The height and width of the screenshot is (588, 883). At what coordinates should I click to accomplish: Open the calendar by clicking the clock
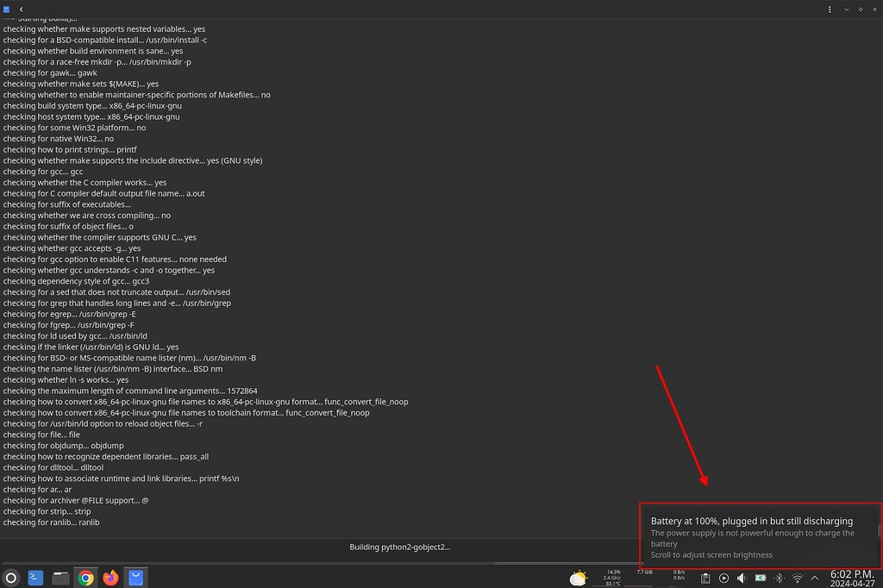click(851, 578)
